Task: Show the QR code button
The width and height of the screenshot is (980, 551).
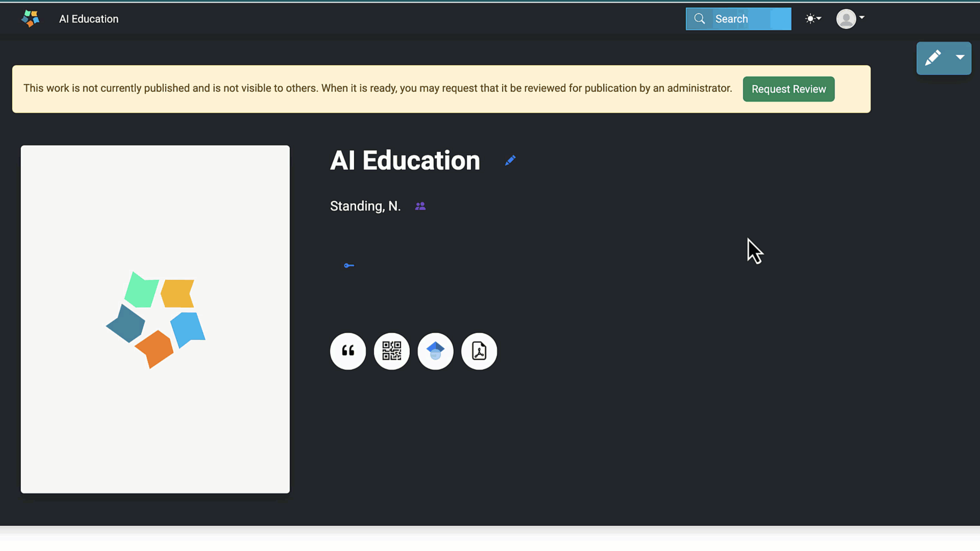Action: pos(391,351)
